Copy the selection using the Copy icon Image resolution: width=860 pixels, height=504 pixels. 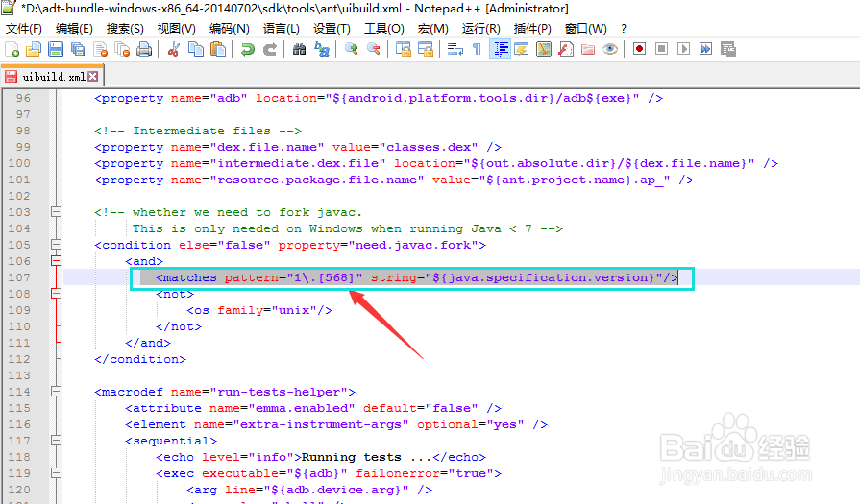point(196,49)
